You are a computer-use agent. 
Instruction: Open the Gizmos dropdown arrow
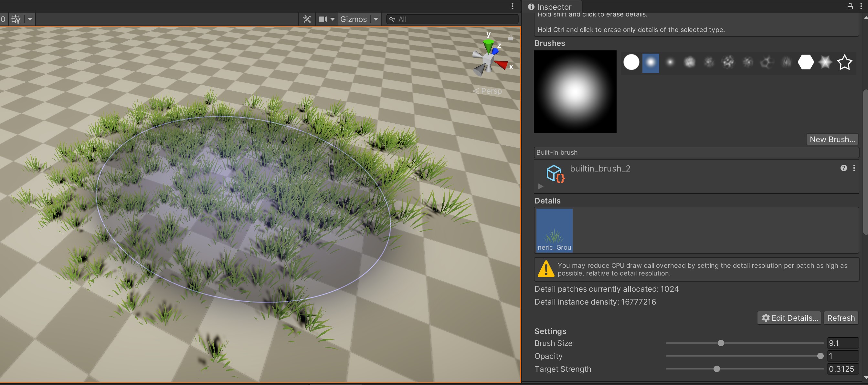[376, 19]
